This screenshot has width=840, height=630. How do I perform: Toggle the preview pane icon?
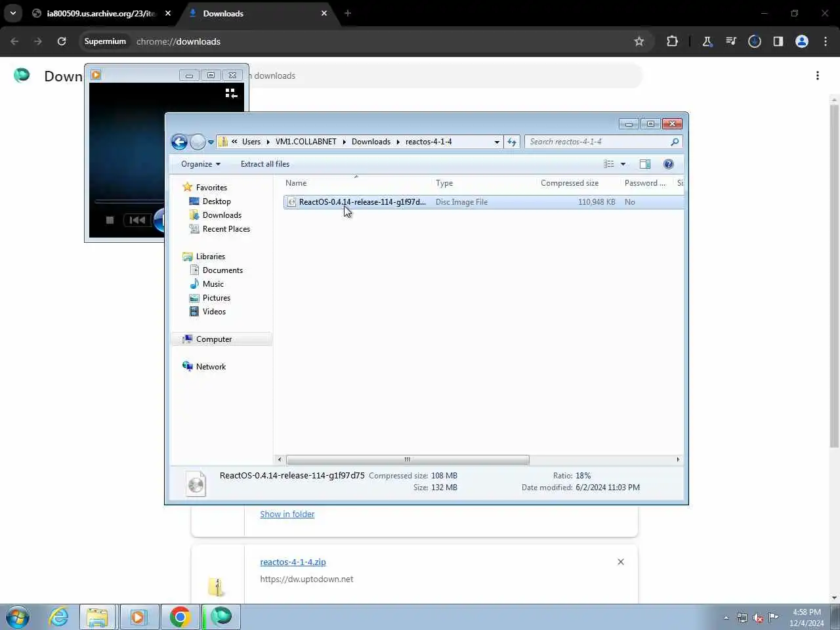[x=645, y=164]
